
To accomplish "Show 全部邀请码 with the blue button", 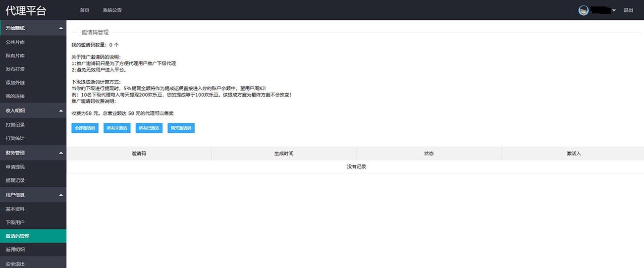I will tap(85, 128).
